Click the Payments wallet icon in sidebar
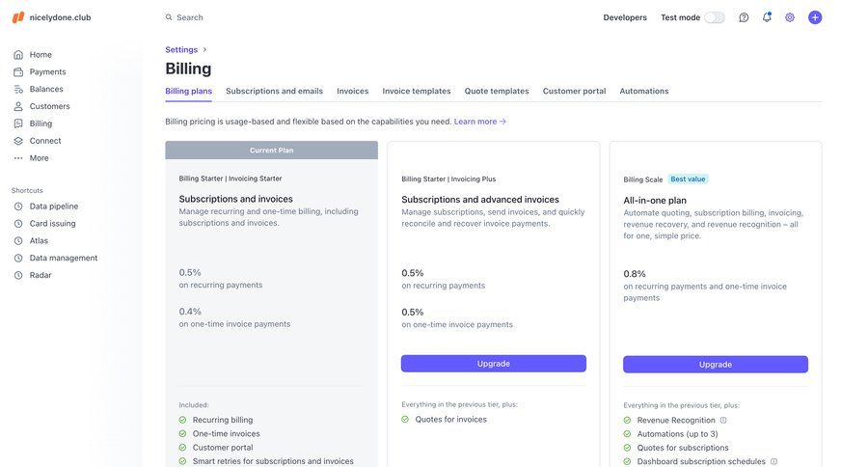Screen dimensions: 868x467 (18, 72)
